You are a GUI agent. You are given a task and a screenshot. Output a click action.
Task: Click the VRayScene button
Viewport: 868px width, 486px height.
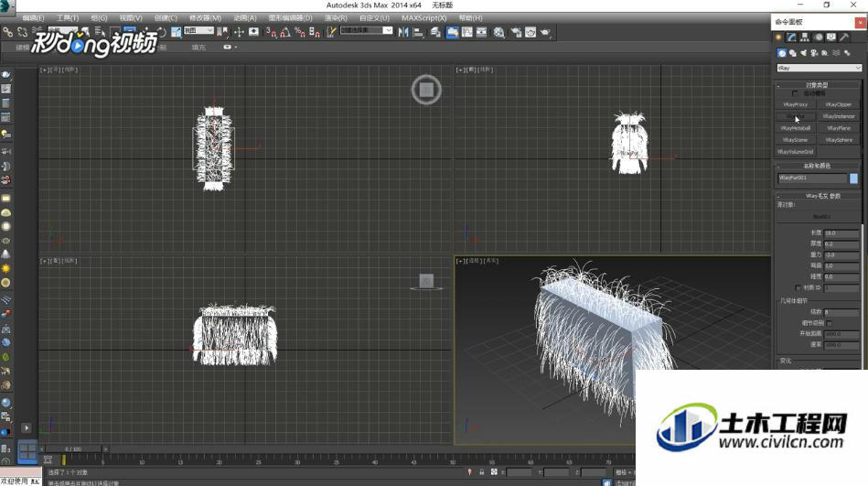(x=796, y=140)
